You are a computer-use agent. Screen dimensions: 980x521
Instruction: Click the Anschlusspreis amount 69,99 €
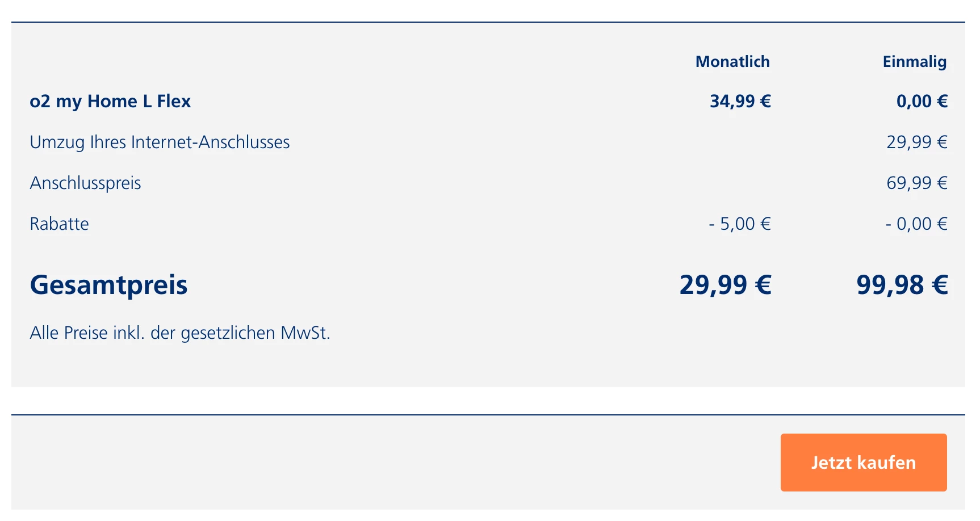pos(917,183)
